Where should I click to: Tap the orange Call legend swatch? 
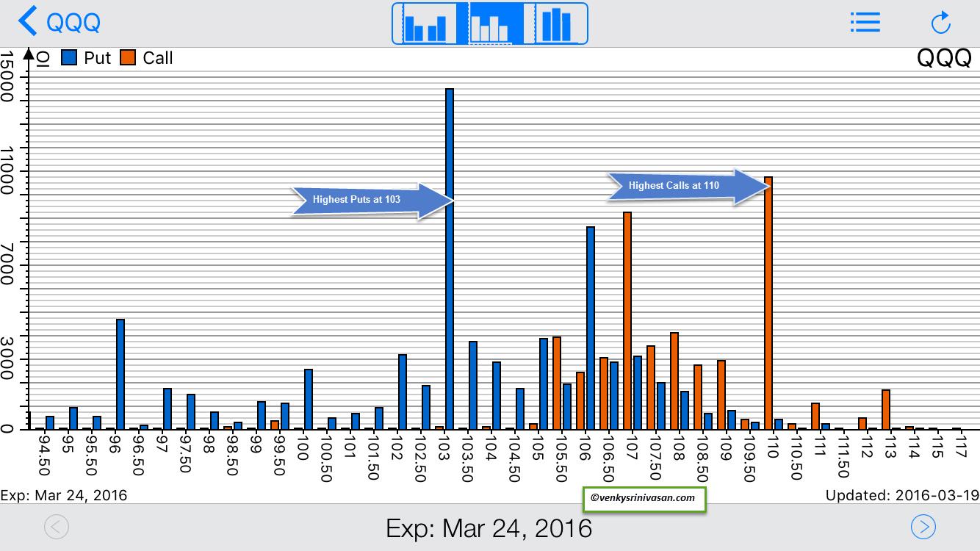pos(128,57)
